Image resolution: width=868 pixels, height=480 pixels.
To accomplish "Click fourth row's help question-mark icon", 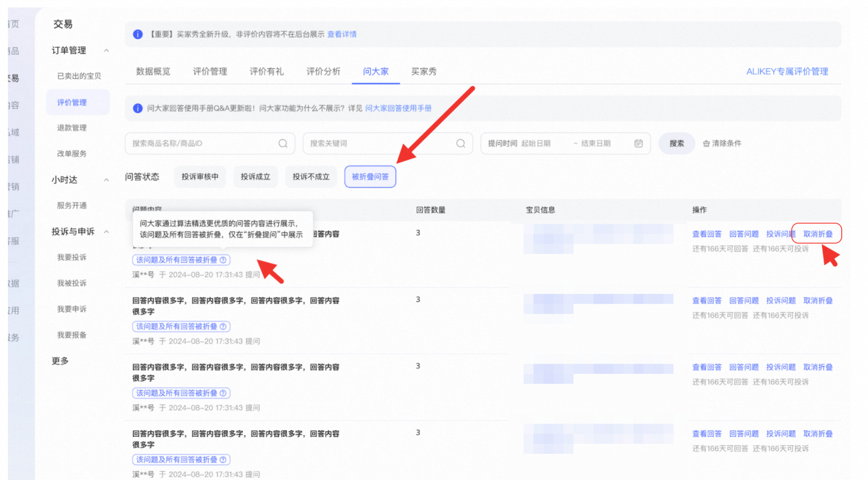I will pyautogui.click(x=223, y=460).
